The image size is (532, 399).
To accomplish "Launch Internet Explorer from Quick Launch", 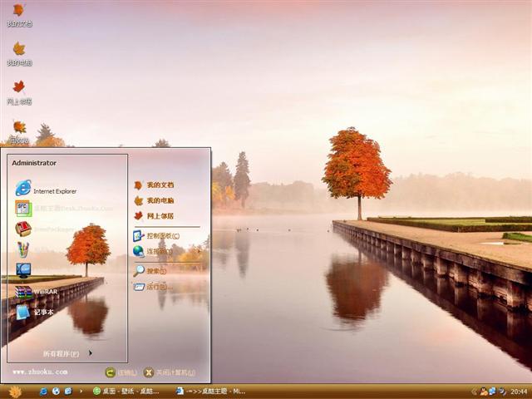I will tap(43, 392).
